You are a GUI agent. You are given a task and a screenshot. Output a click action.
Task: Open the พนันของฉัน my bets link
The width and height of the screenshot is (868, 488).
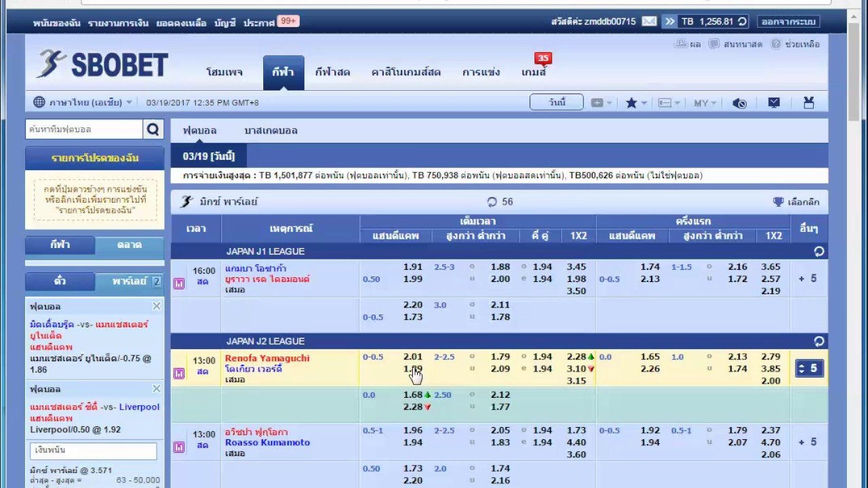[x=57, y=22]
